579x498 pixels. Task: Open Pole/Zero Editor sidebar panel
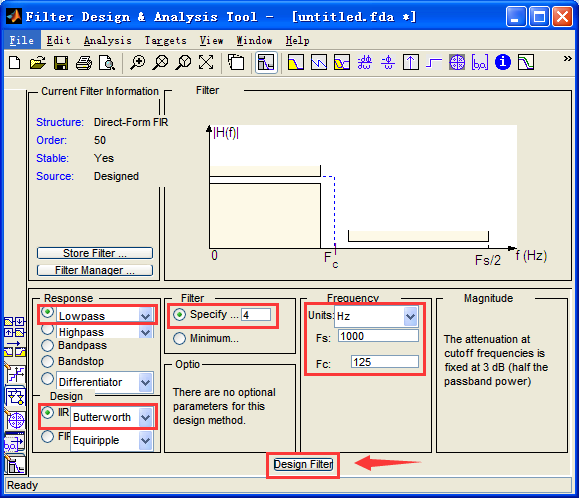[x=15, y=420]
